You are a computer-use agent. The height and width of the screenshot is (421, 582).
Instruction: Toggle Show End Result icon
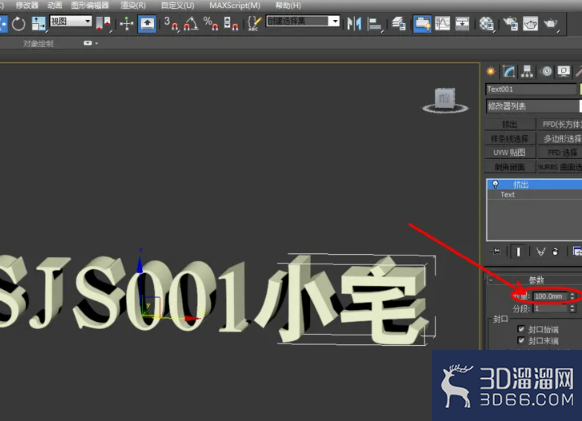518,252
